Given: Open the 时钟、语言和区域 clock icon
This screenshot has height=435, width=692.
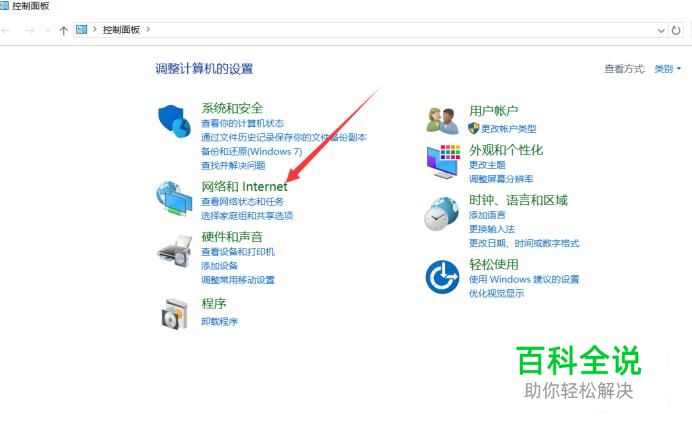Looking at the screenshot, I should tap(442, 214).
